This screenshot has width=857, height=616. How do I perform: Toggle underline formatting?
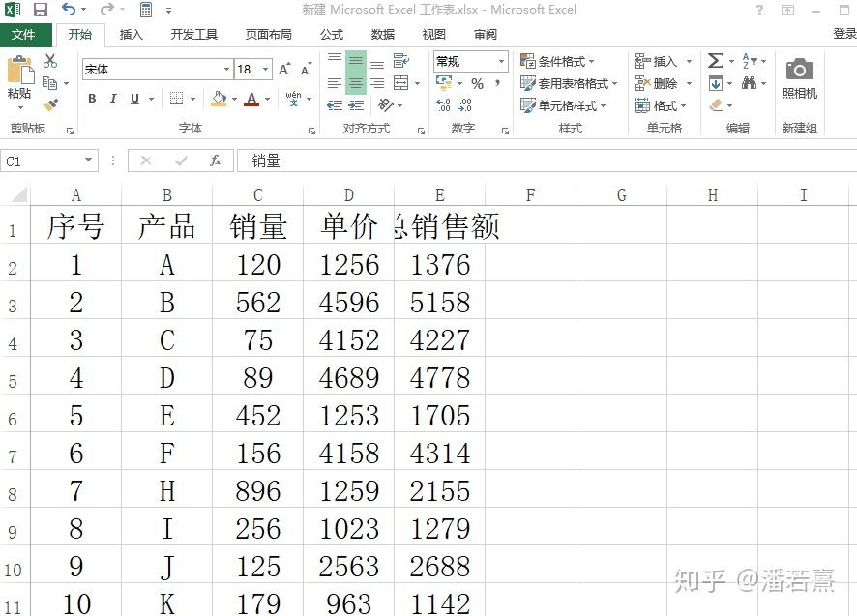[133, 99]
